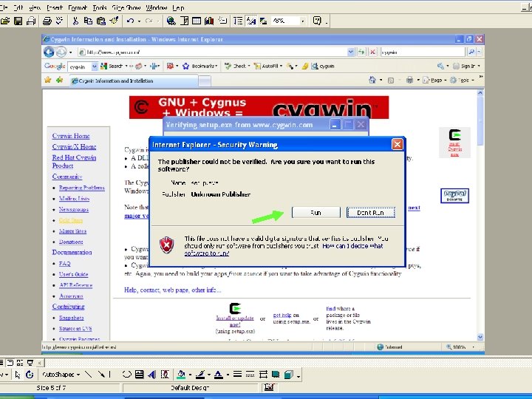The height and width of the screenshot is (399, 532).
Task: Open the Undo history dropdown arrow
Action: [139, 21]
